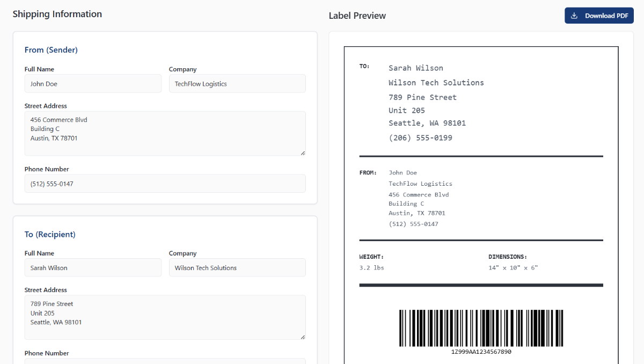Viewport: 644px width, 364px height.
Task: Select the recipient Street Address text area
Action: [165, 317]
